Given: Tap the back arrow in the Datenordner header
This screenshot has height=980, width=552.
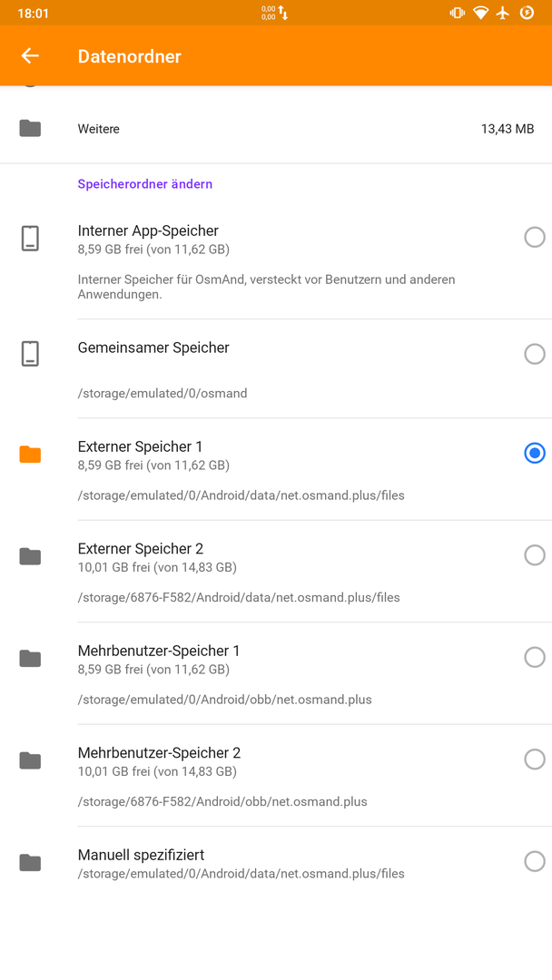Looking at the screenshot, I should coord(30,55).
